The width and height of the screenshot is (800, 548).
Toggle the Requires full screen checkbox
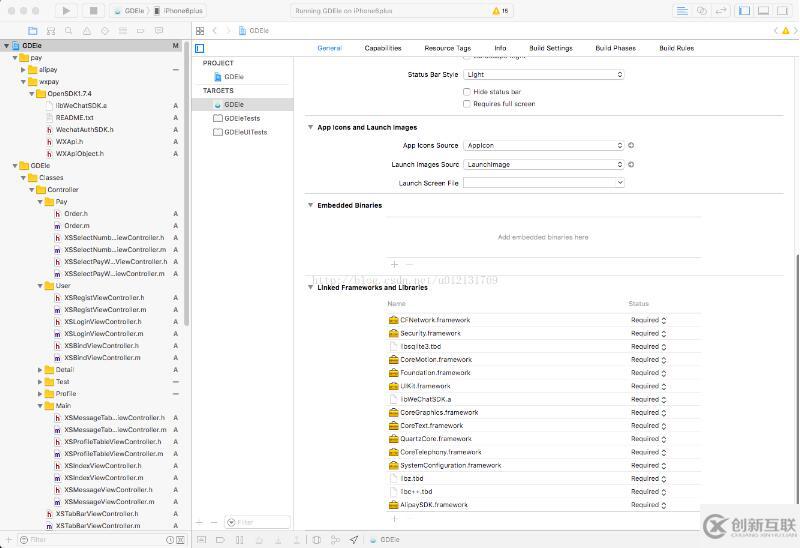point(466,104)
